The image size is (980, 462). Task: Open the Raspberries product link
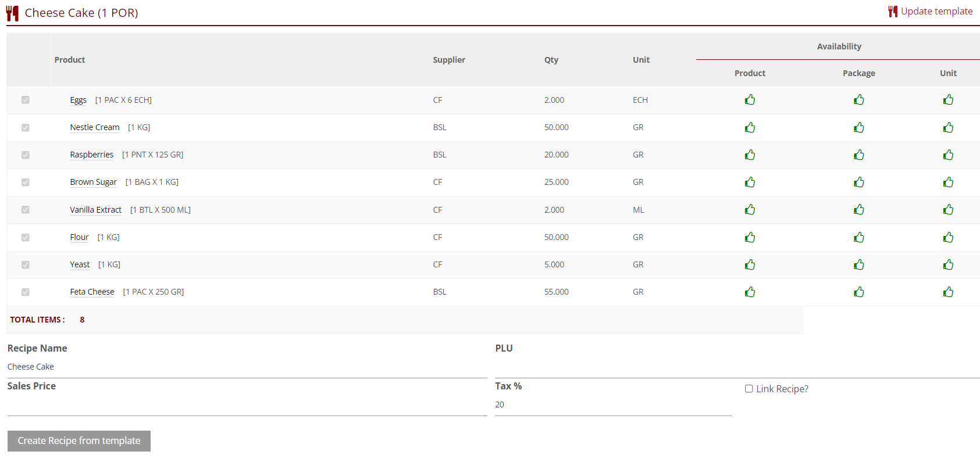[92, 155]
